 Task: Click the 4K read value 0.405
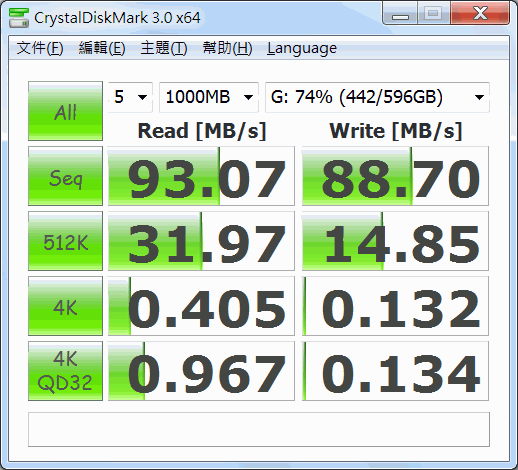(201, 306)
